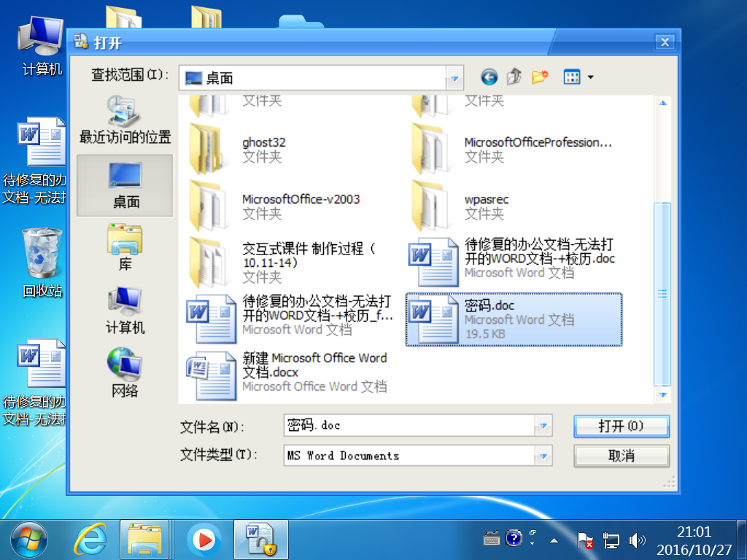The width and height of the screenshot is (747, 560).
Task: Click the network tray icon
Action: click(611, 540)
